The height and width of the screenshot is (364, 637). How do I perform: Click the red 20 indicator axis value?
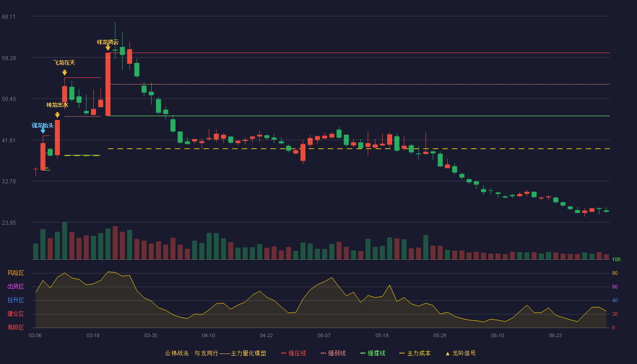tap(615, 314)
